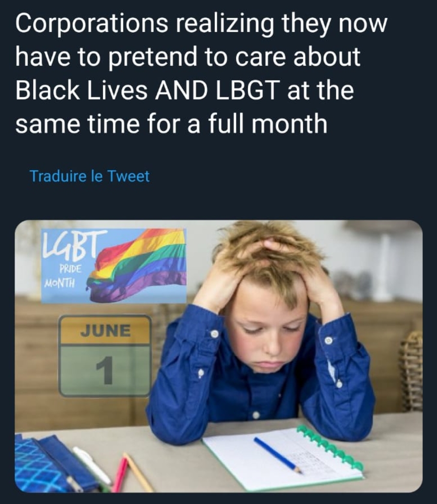Tap the word JUNE on the calendar

[x=105, y=331]
